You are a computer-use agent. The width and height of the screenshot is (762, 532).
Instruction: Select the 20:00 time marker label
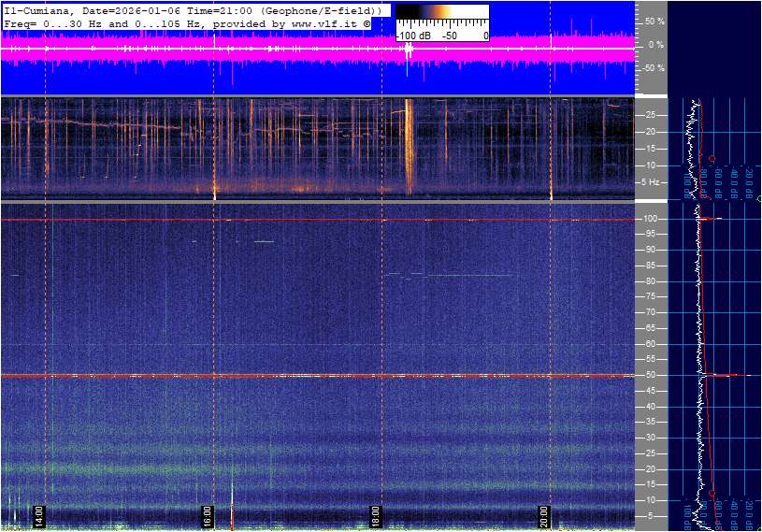coord(544,515)
